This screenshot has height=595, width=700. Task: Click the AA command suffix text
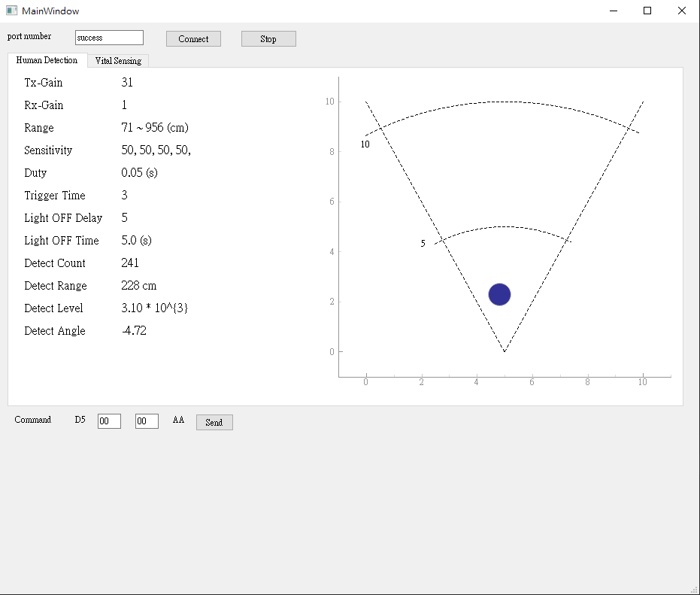coord(179,420)
